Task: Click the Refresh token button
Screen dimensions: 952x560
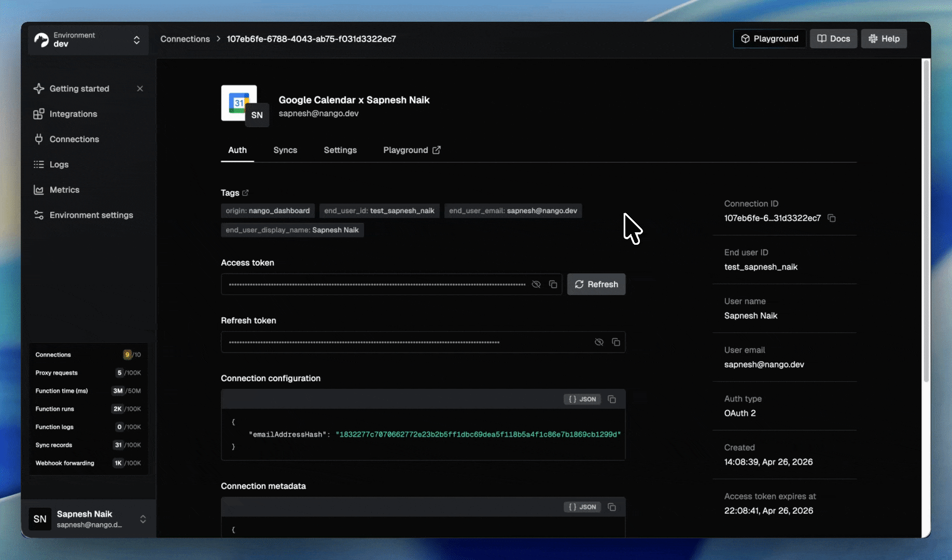Action: (596, 285)
